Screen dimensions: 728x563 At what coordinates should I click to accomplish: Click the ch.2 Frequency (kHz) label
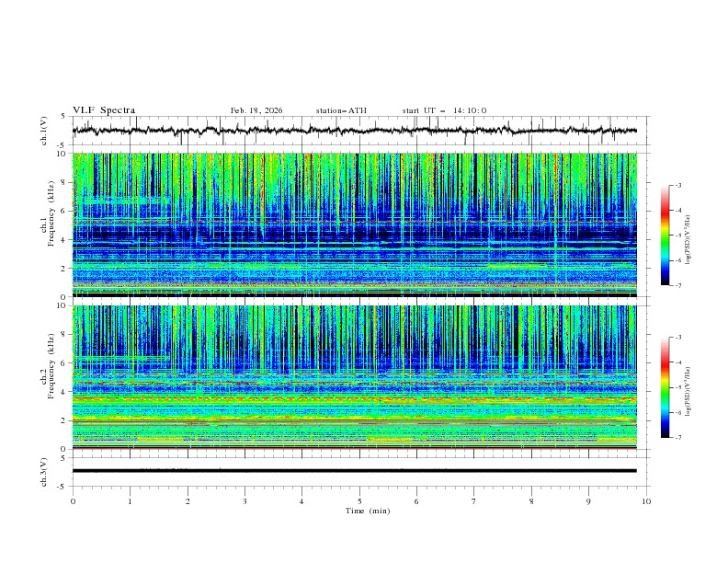(47, 366)
